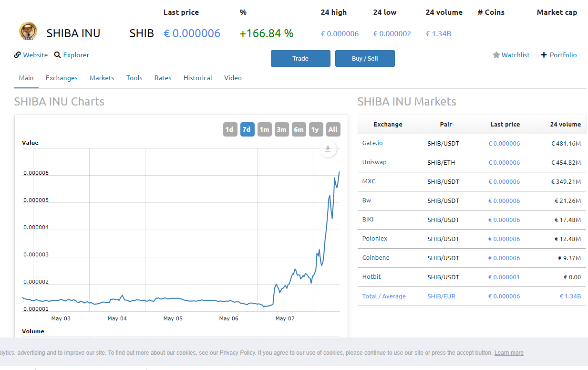Select the 1m chart range
The image size is (588, 370).
pyautogui.click(x=264, y=129)
